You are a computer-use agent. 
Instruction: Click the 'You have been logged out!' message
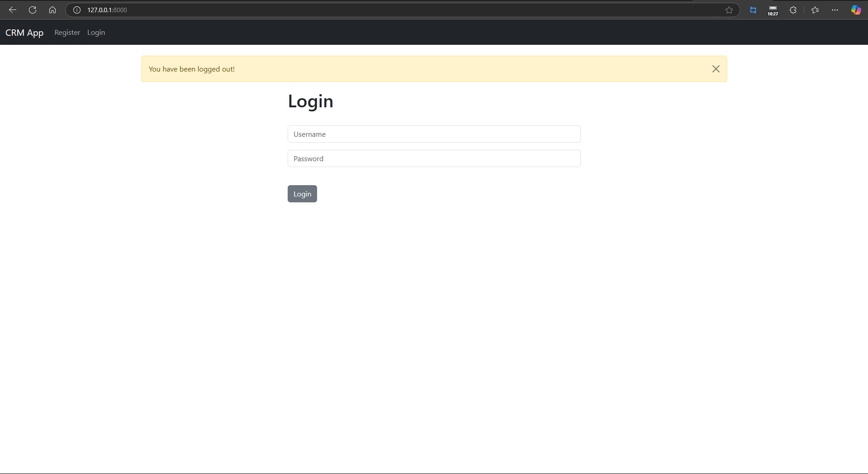coord(192,69)
